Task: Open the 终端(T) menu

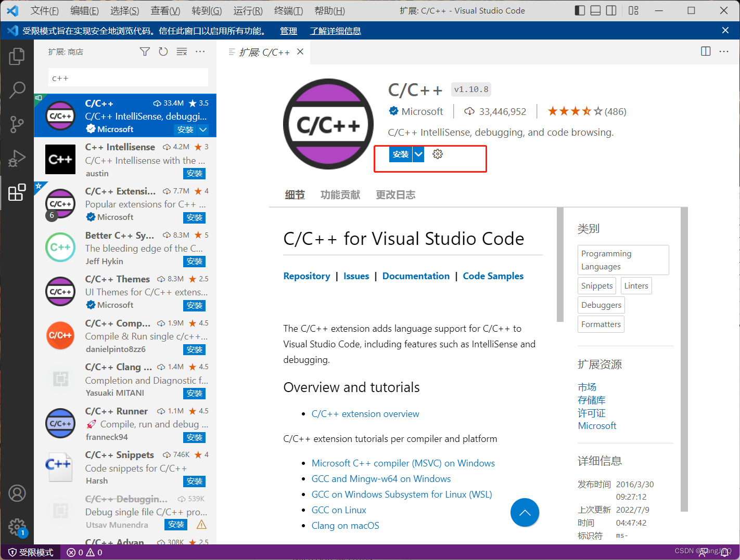Action: [288, 10]
